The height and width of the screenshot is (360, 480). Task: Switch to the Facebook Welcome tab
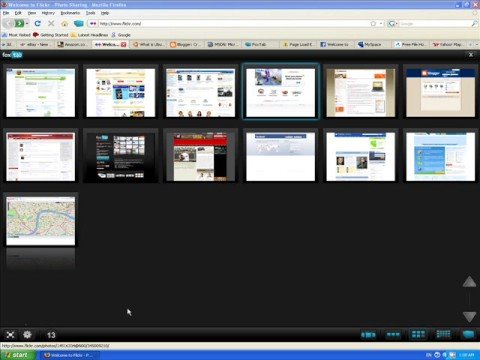(x=335, y=44)
